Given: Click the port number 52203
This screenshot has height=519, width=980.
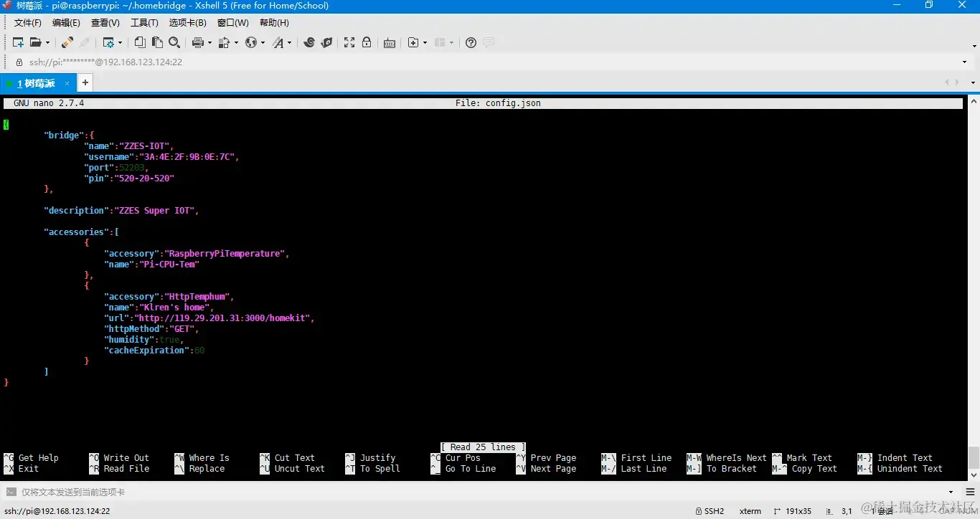Looking at the screenshot, I should point(132,168).
